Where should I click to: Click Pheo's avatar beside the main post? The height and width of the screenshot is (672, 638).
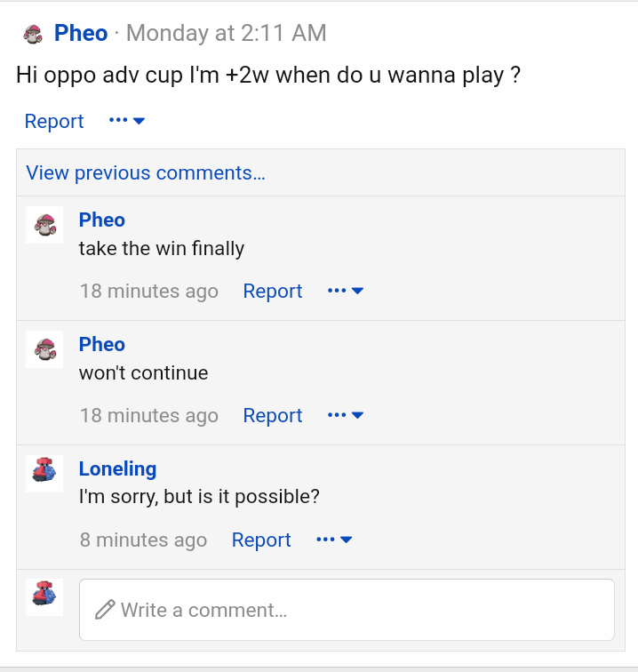tap(33, 35)
